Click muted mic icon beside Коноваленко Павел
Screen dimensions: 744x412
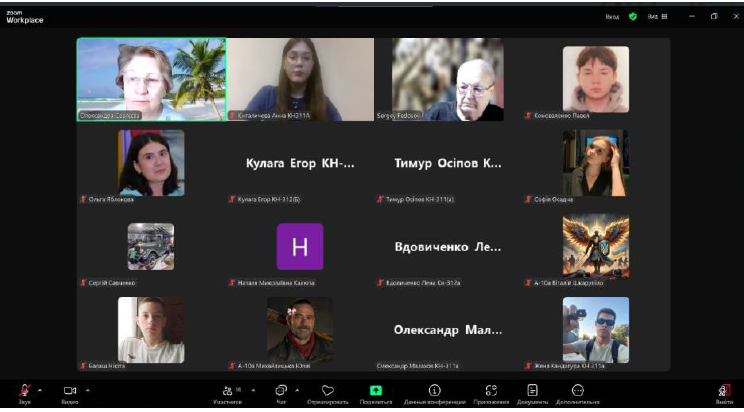(528, 115)
